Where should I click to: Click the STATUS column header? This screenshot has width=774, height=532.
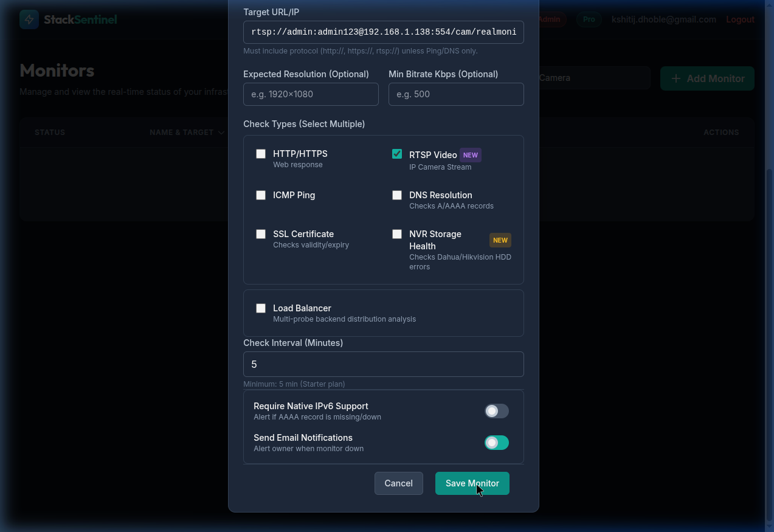[x=50, y=133]
